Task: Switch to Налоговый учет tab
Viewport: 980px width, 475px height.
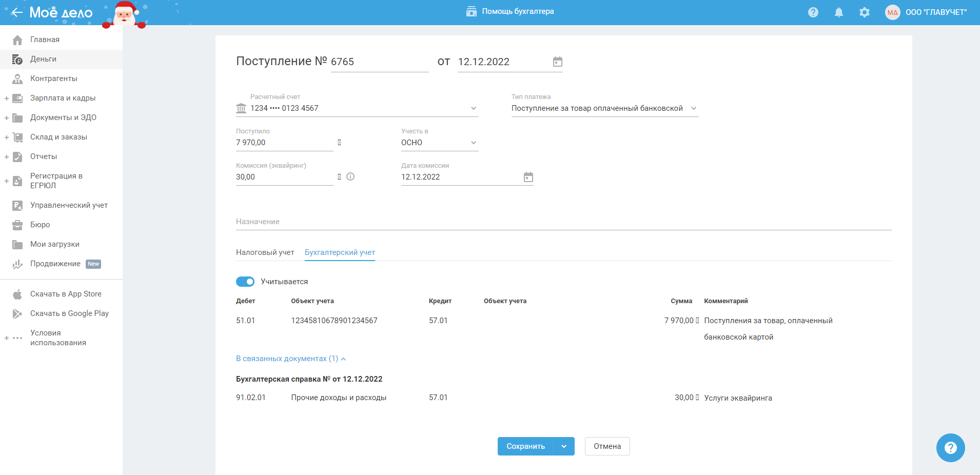Action: click(265, 252)
